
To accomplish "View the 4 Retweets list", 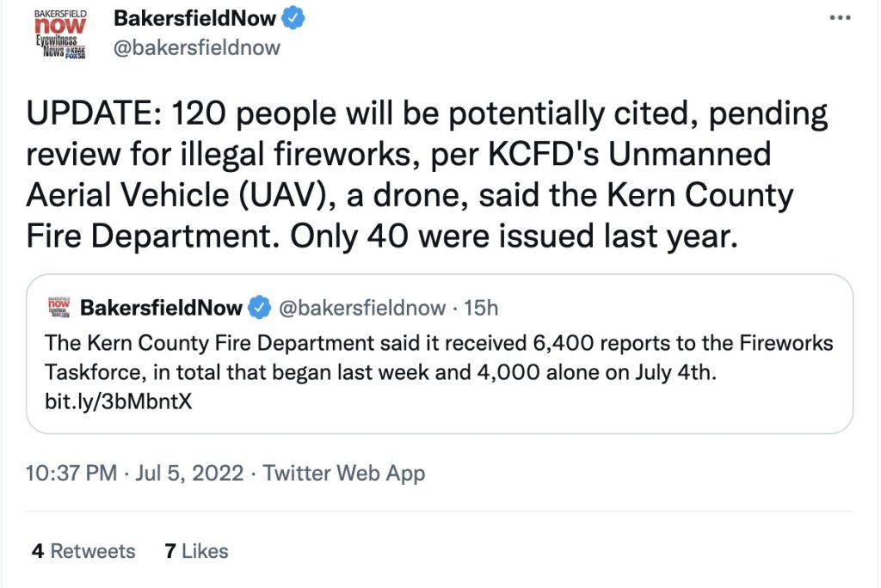I will click(x=83, y=550).
